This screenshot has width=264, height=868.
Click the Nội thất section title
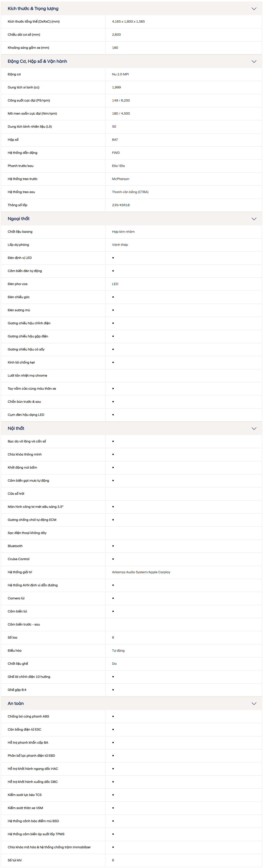click(16, 428)
